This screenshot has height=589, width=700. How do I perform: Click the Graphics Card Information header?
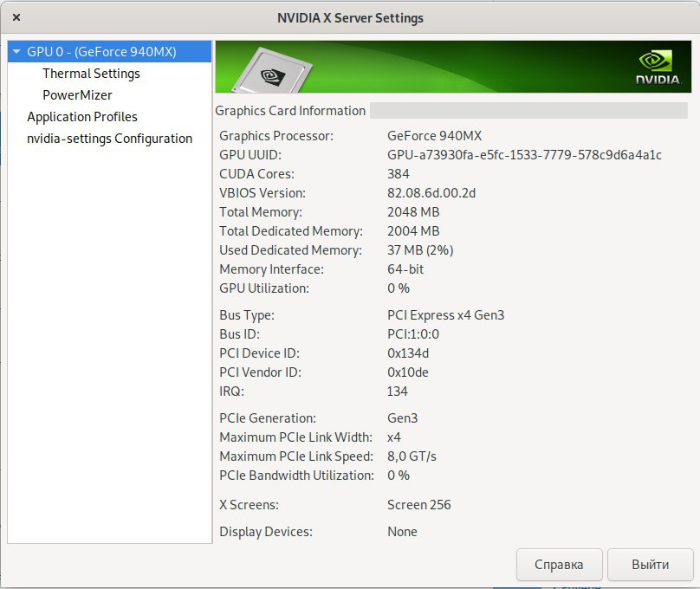tap(290, 111)
